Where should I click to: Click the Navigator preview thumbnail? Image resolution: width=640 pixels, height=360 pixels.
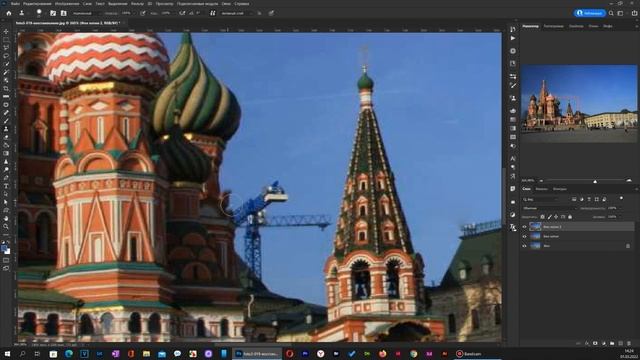(579, 103)
